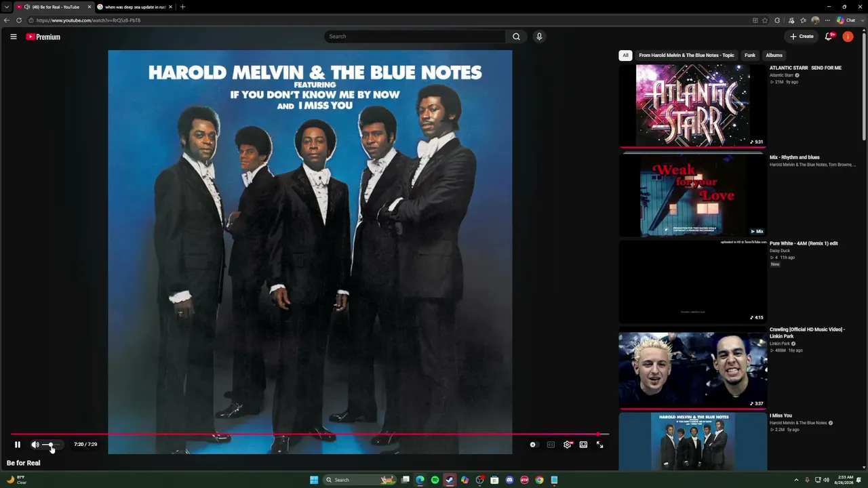868x488 pixels.
Task: Toggle closed captions in the player
Action: coord(551,445)
